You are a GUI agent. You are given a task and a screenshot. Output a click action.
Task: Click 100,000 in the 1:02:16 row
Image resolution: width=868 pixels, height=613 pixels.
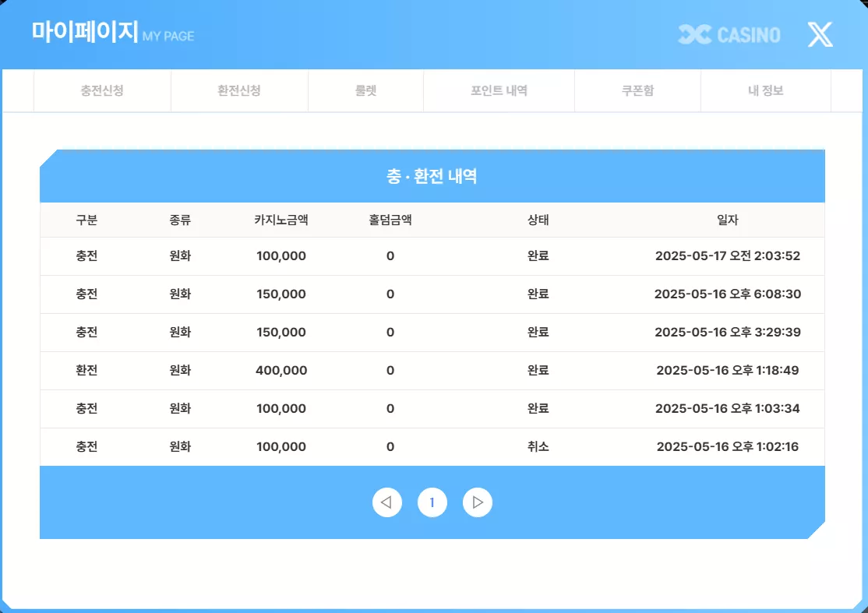tap(281, 447)
